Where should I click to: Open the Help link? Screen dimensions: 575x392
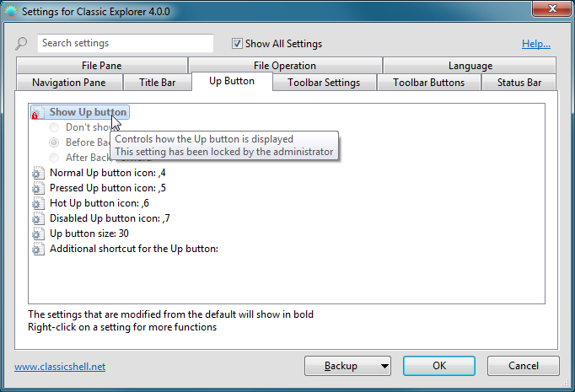(535, 44)
